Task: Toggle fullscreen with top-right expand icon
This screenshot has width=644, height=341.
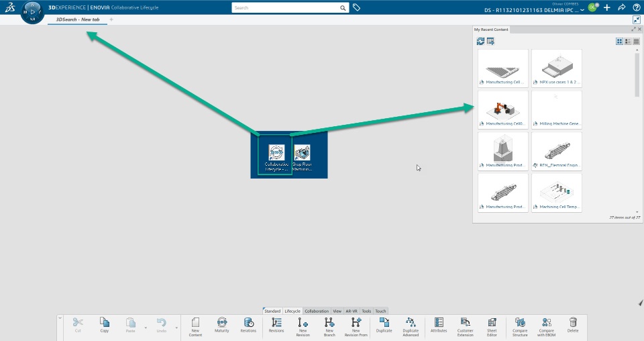Action: [636, 19]
